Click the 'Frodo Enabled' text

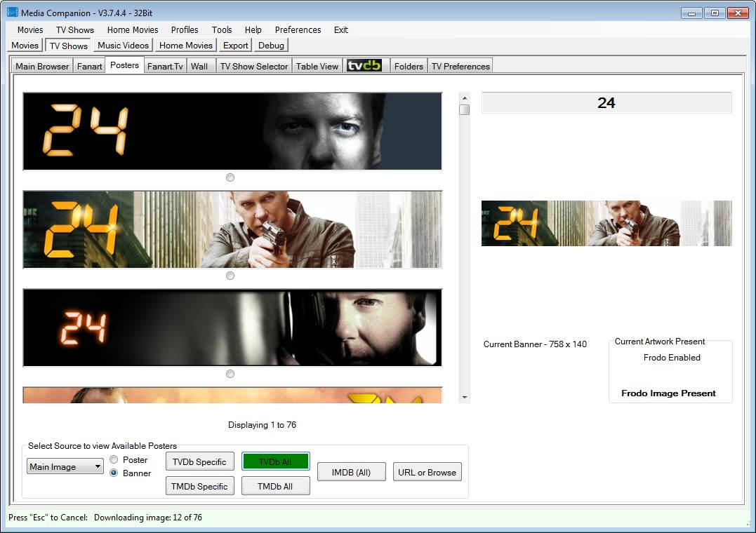click(x=672, y=358)
